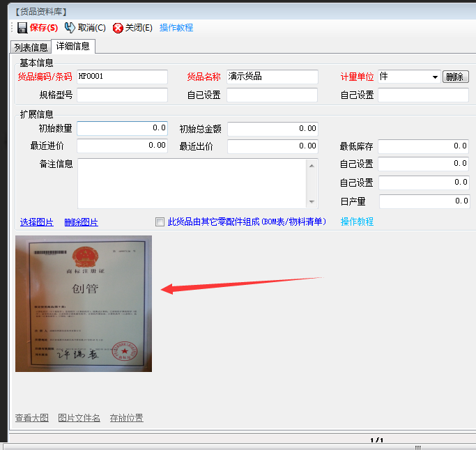This screenshot has height=450, width=476.
Task: Click the red Close (关闭) icon
Action: pos(118,28)
